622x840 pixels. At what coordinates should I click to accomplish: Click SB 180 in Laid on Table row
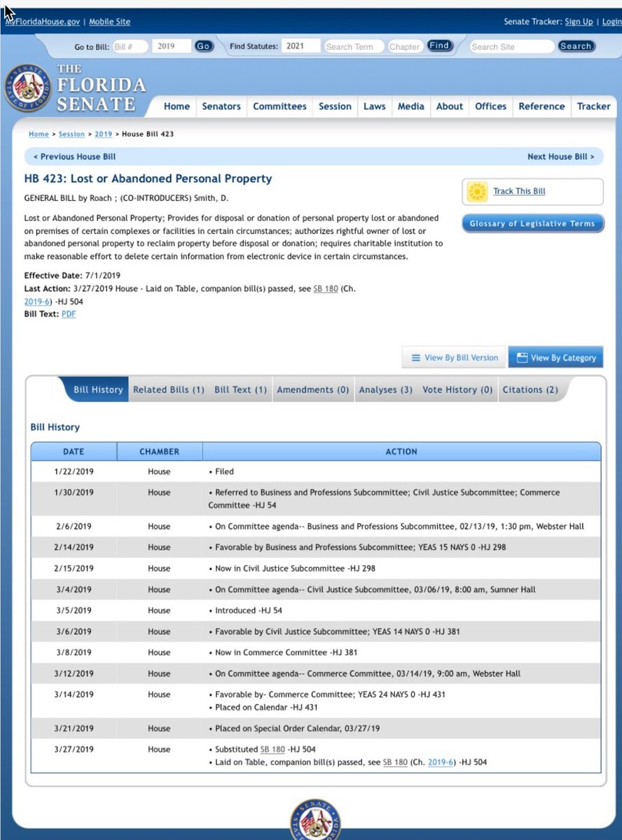(395, 762)
